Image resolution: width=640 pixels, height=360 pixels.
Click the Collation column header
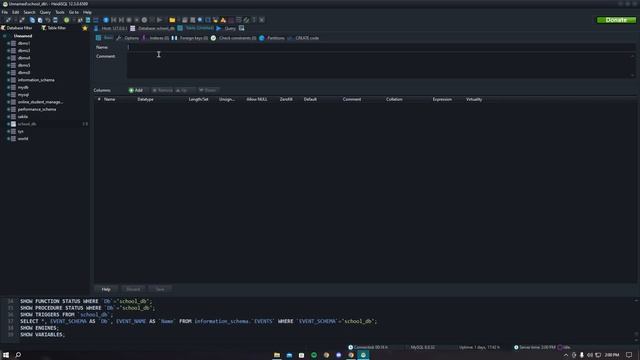pyautogui.click(x=394, y=100)
